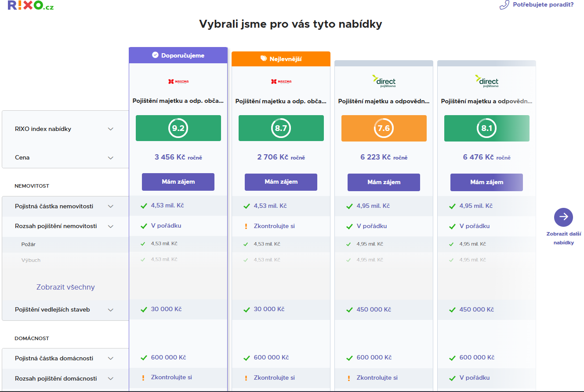Expand the Cena row chevron
Image resolution: width=584 pixels, height=392 pixels.
[111, 158]
